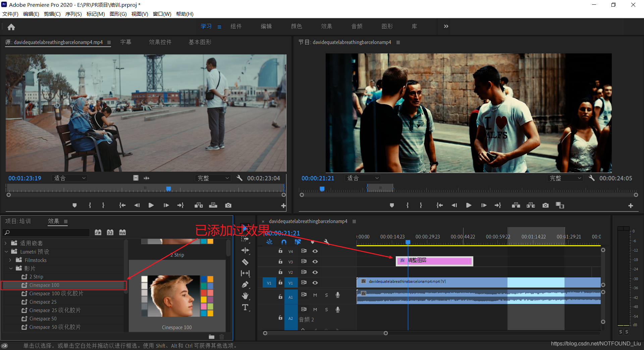Open Source monitor settings wrench
Screen dimensions: 644x350
239,178
